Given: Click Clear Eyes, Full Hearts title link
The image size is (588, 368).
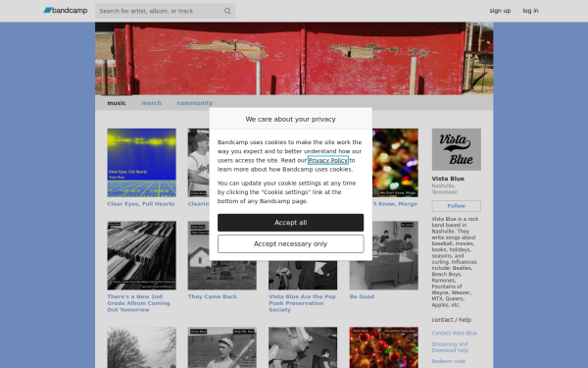Looking at the screenshot, I should click(x=141, y=204).
